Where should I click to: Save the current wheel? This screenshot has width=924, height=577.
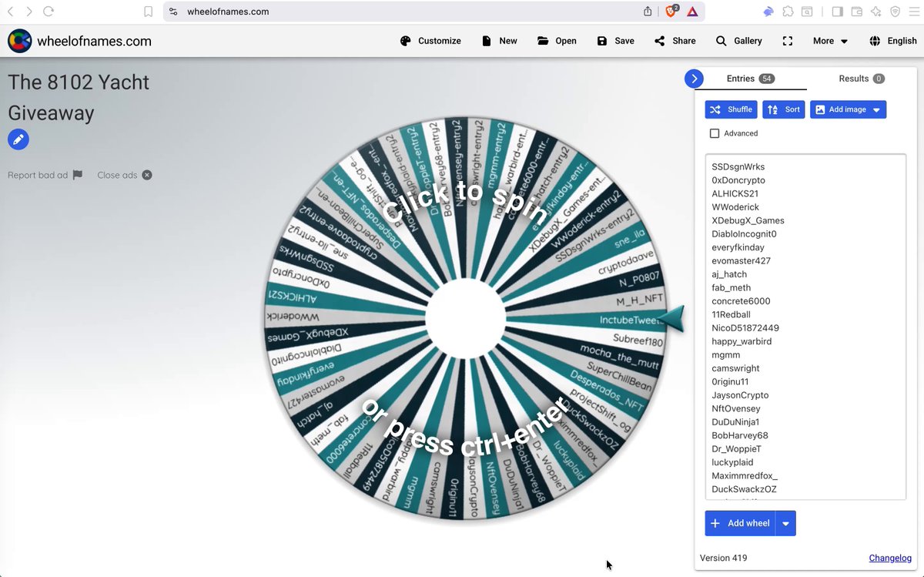point(615,41)
